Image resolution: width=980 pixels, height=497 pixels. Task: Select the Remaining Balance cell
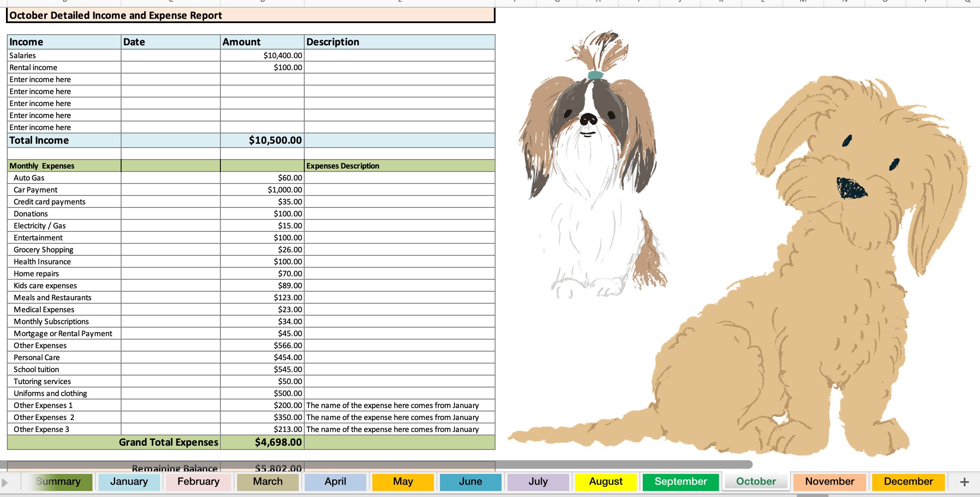point(279,468)
